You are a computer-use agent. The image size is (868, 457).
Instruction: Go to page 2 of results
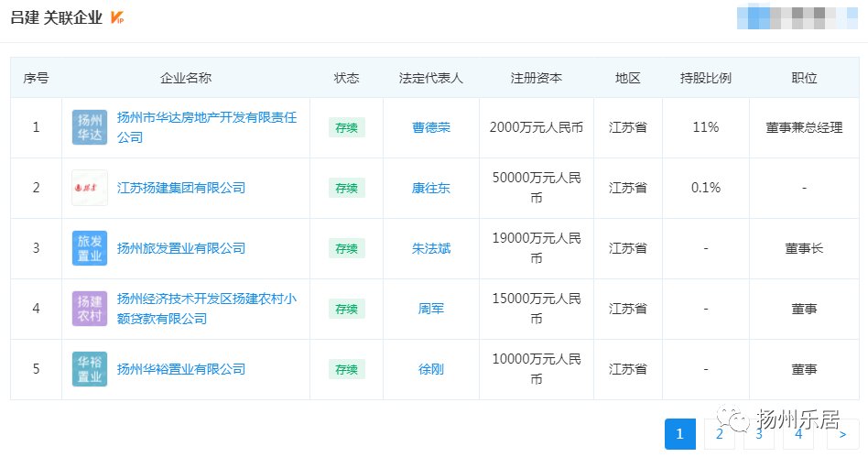click(719, 434)
